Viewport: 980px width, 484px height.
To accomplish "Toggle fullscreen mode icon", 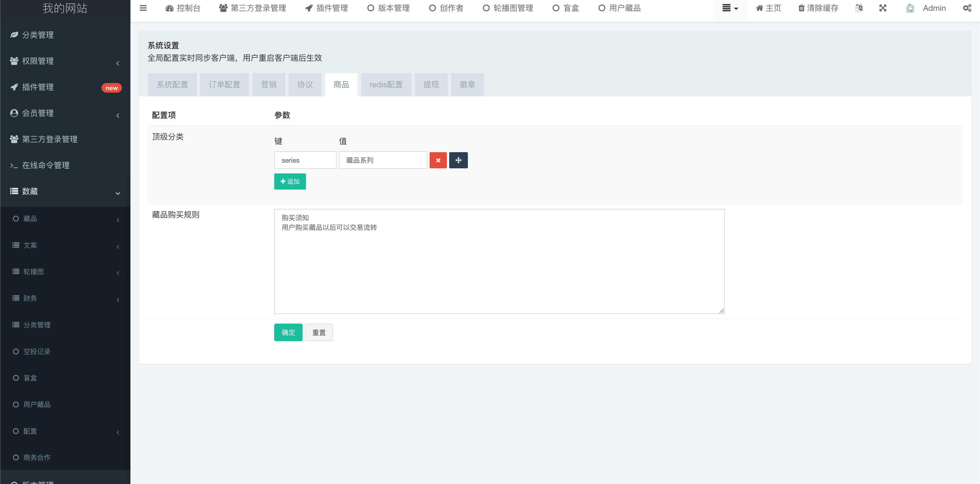I will point(883,8).
